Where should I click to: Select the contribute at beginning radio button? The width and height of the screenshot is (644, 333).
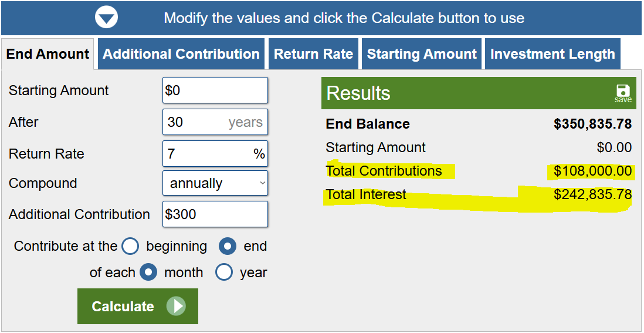[130, 246]
